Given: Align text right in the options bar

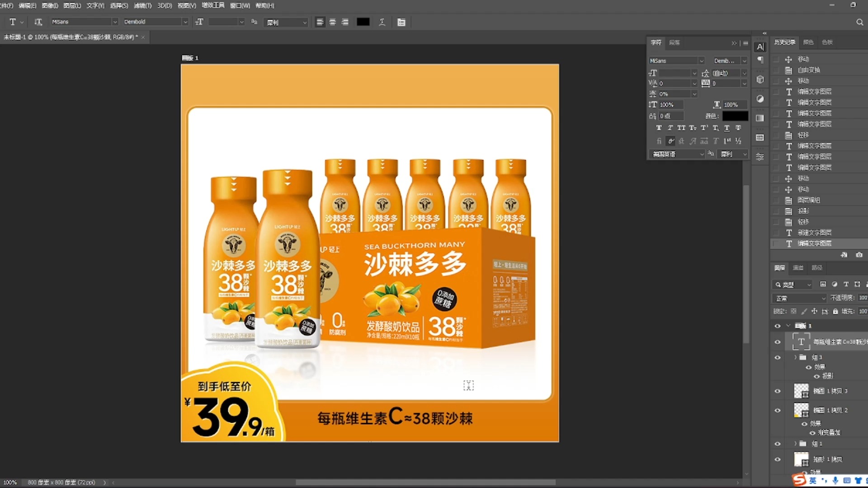Looking at the screenshot, I should click(345, 22).
